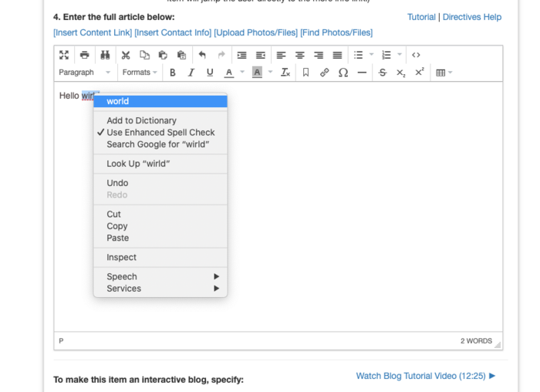Viewport: 540px width, 392px height.
Task: Click the undo arrow icon
Action: (202, 55)
